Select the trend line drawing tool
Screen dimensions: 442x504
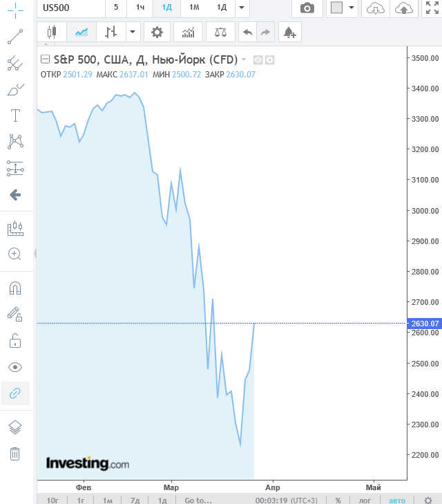pos(15,37)
